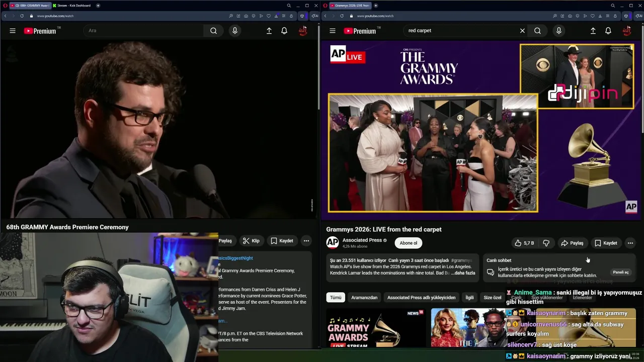Click '68th GRAMMY Awards Premiere Ceremony' title
Viewport: 644px width, 362px height.
tap(67, 227)
